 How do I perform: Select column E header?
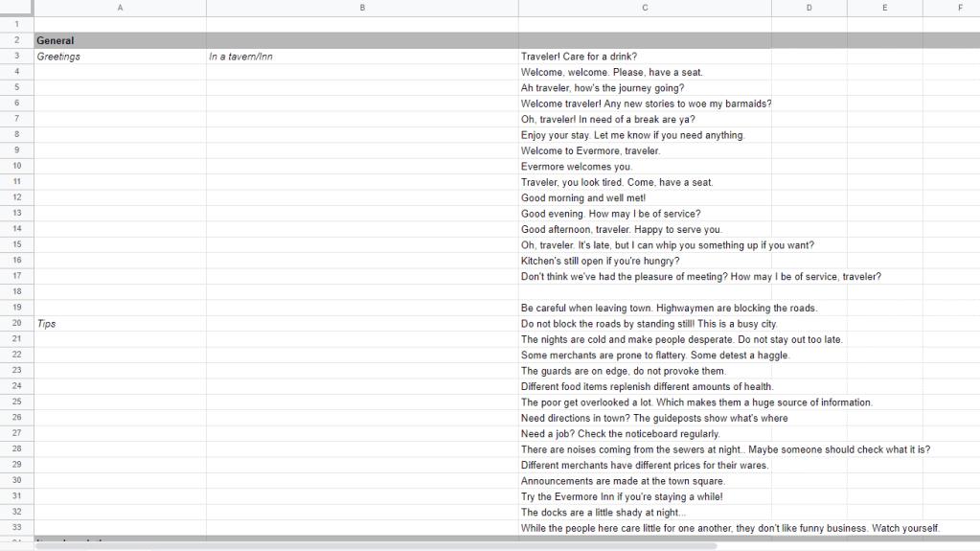[884, 8]
